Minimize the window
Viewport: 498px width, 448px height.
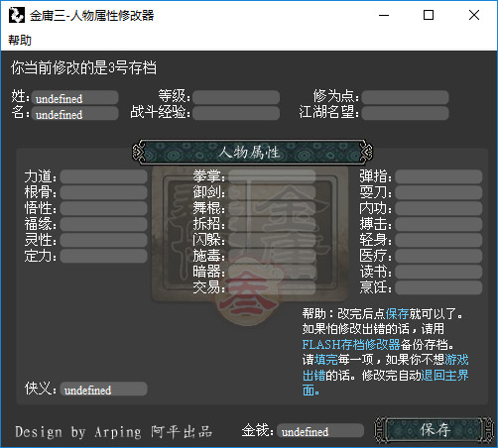384,15
